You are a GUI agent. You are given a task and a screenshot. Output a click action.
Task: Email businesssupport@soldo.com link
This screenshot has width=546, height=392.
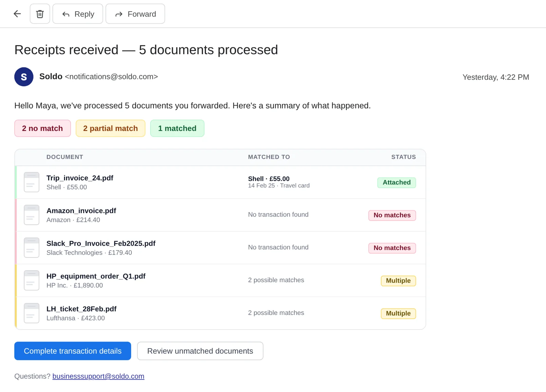click(98, 376)
